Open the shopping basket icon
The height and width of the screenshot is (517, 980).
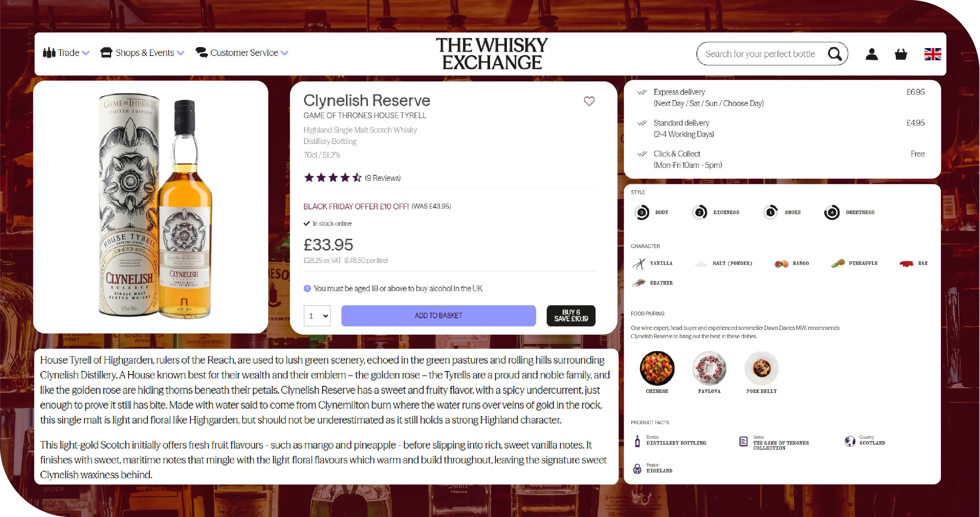point(901,54)
